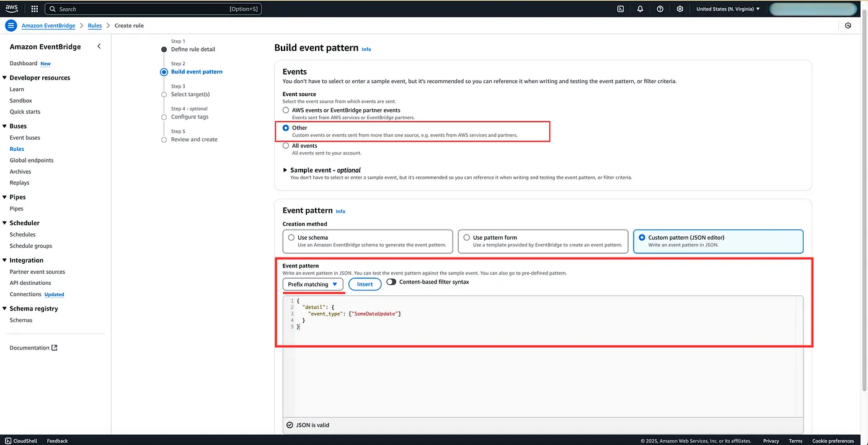The width and height of the screenshot is (868, 445).
Task: Open the notifications bell
Action: 640,9
